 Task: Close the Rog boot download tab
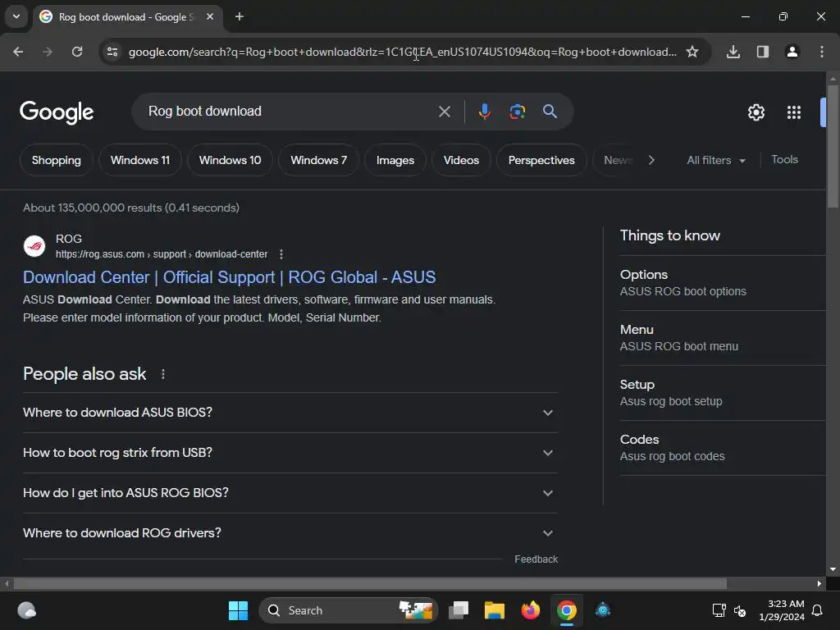click(x=210, y=16)
